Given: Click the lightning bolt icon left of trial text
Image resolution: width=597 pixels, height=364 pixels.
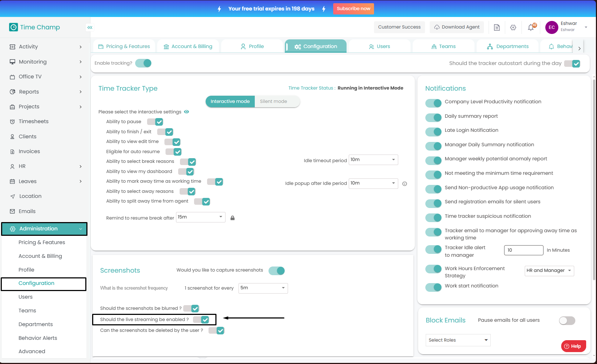Looking at the screenshot, I should click(x=219, y=9).
